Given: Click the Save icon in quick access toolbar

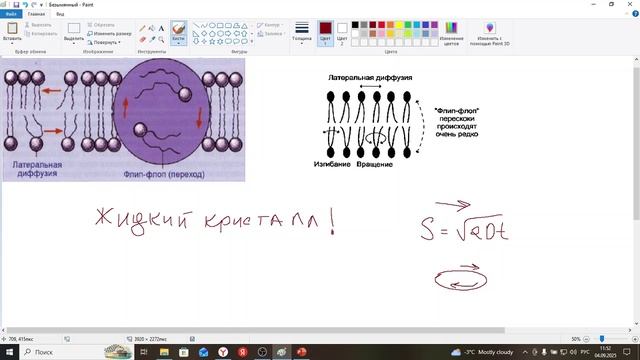Looking at the screenshot, I should point(16,4).
